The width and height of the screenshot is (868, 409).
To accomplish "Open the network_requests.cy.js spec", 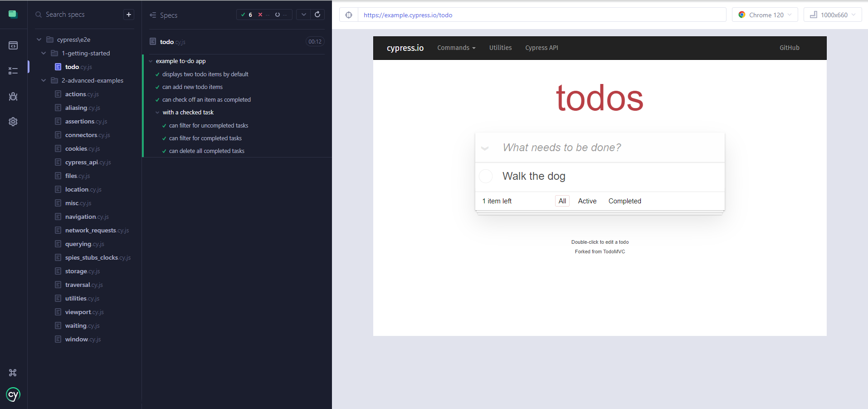I will click(97, 230).
